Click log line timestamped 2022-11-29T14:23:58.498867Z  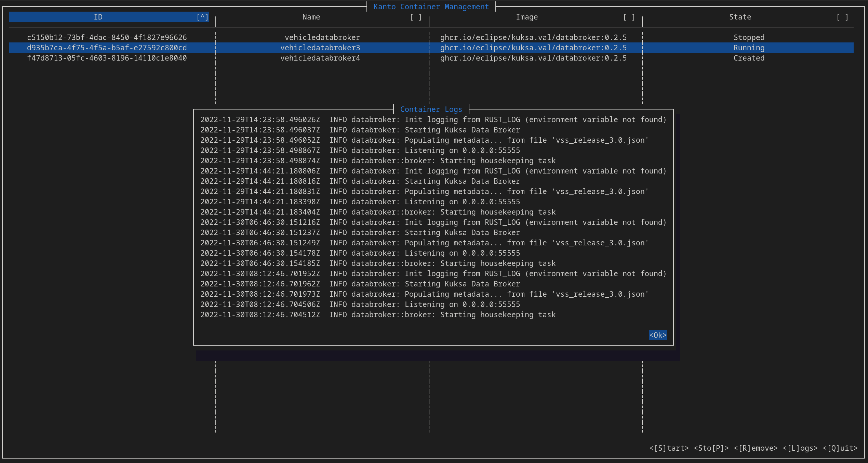pyautogui.click(x=360, y=150)
